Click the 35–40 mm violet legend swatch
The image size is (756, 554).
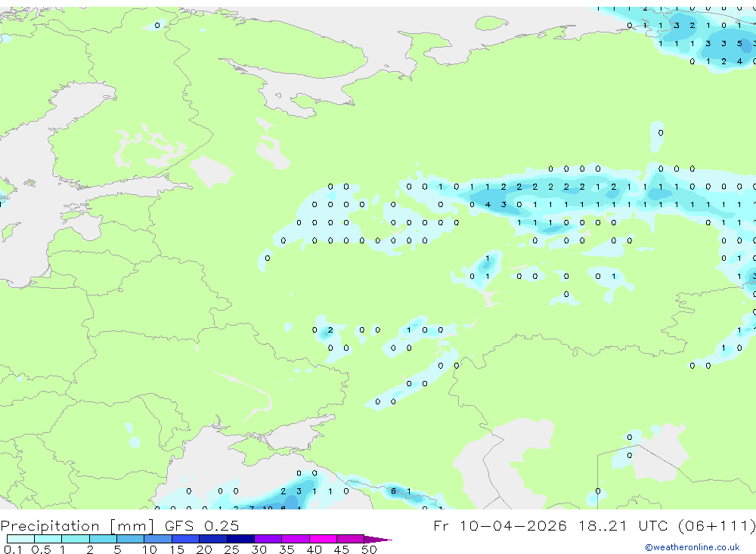296,539
